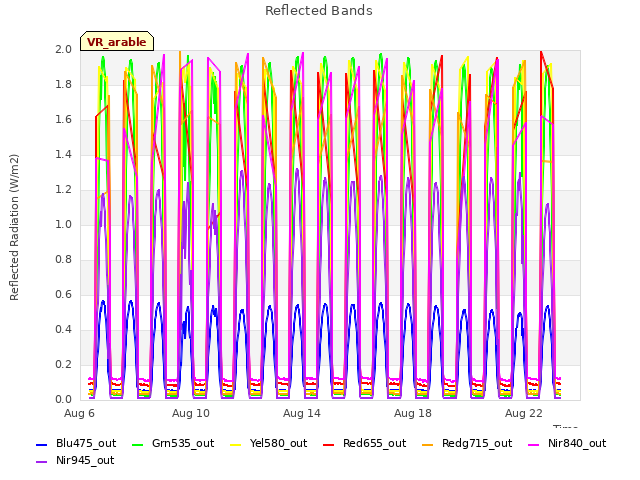This screenshot has width=640, height=480.
Task: Click the Red655_out red legend swatch
Action: point(329,445)
